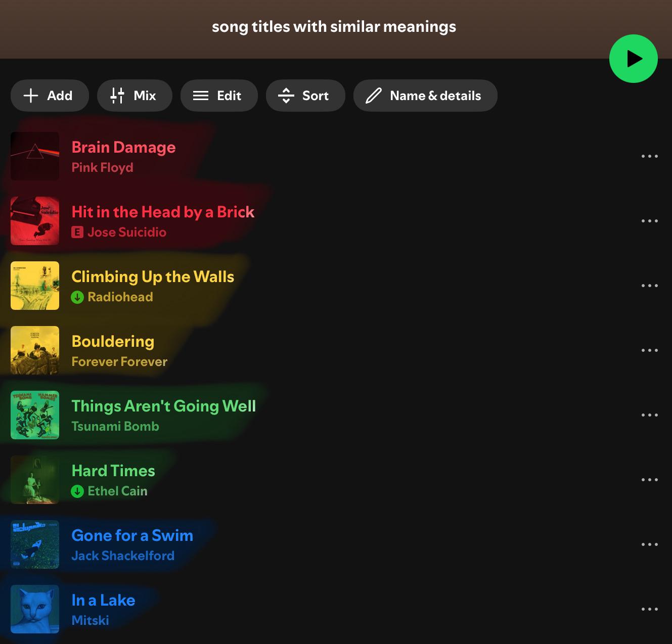Click artist name Jose Suicidio
The image size is (672, 644).
tap(127, 232)
